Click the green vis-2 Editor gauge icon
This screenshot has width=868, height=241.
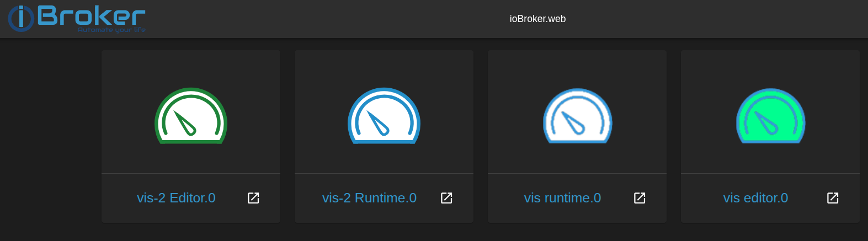click(x=191, y=116)
